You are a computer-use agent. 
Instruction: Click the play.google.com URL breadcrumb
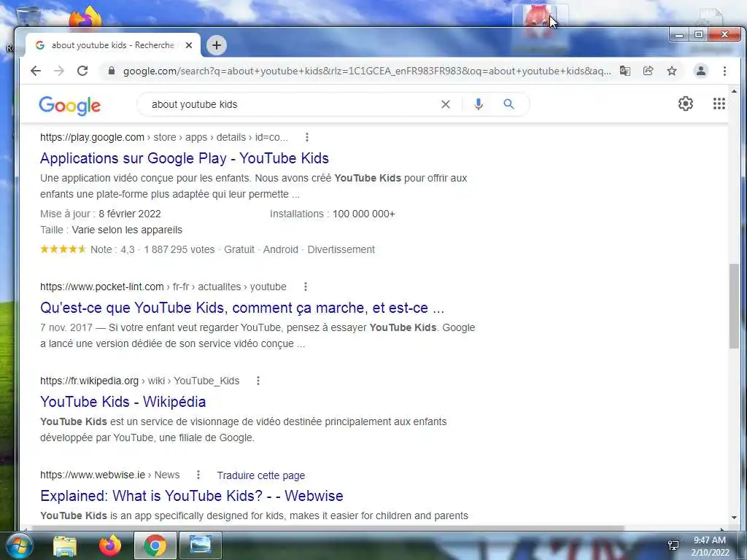pos(164,137)
